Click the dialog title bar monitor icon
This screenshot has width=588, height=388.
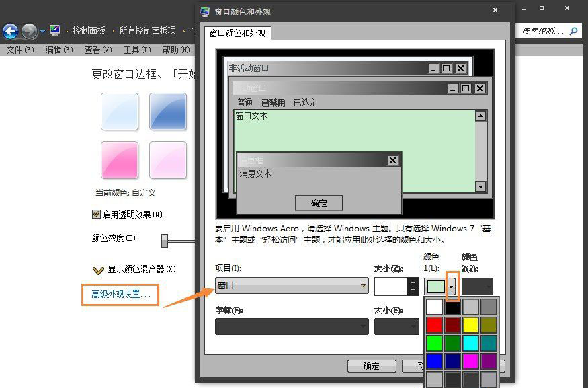tap(205, 11)
